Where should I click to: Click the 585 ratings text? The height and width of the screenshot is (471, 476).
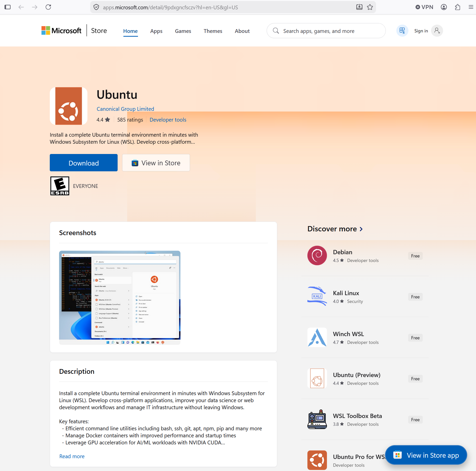130,120
